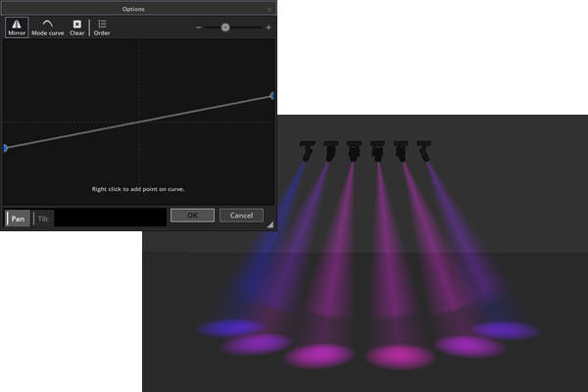This screenshot has width=588, height=392.
Task: Select the rightmost moving head fixture
Action: click(424, 151)
